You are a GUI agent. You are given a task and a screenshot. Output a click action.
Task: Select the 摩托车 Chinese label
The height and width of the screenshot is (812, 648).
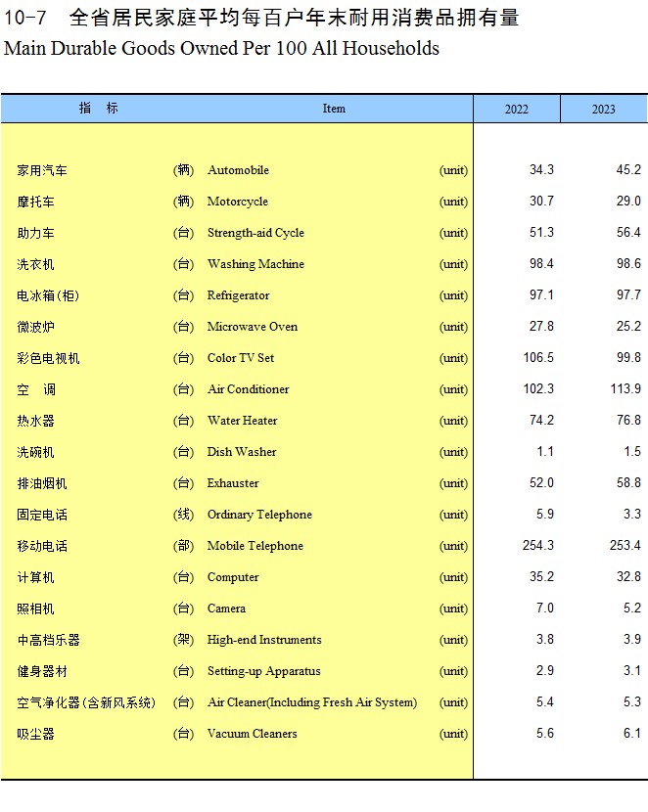point(36,202)
